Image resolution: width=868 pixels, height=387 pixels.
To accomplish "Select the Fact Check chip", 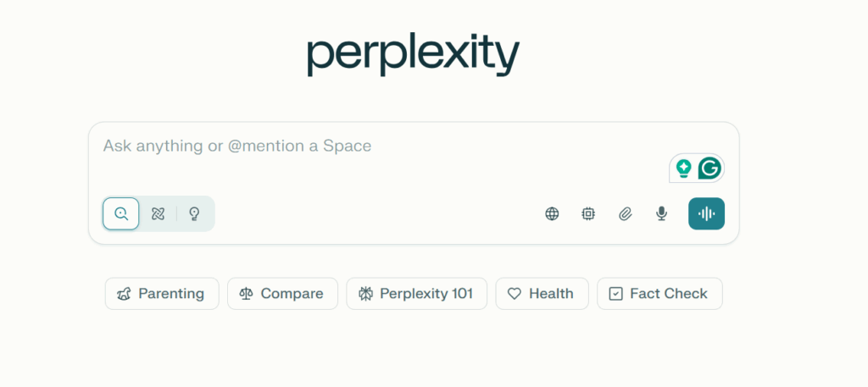I will tap(659, 294).
